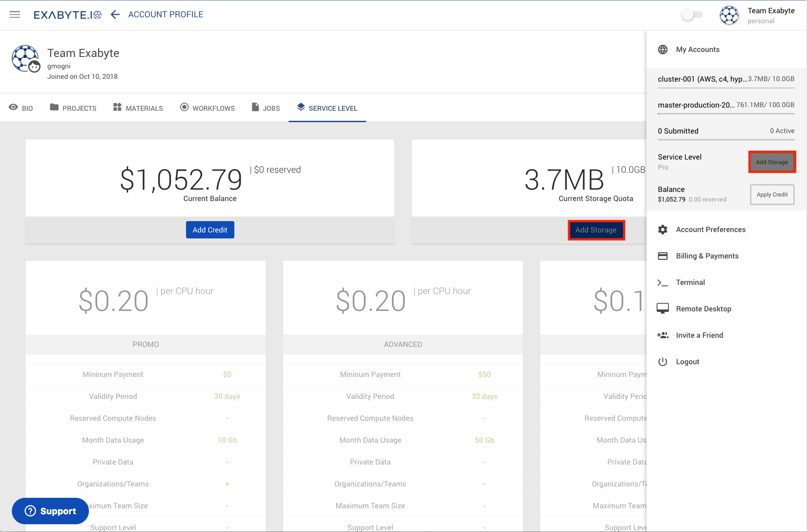This screenshot has width=807, height=532.
Task: Click the Team Exabyte profile avatar image
Action: (25, 58)
